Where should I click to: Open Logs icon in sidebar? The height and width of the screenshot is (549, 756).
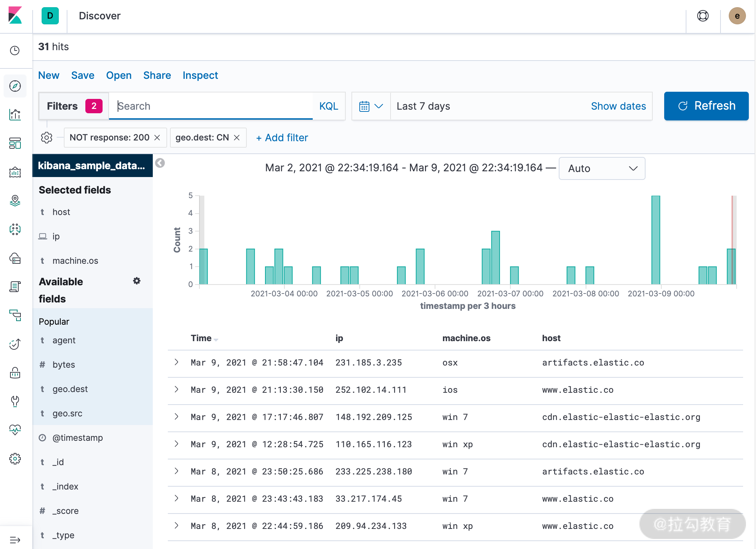pos(15,287)
